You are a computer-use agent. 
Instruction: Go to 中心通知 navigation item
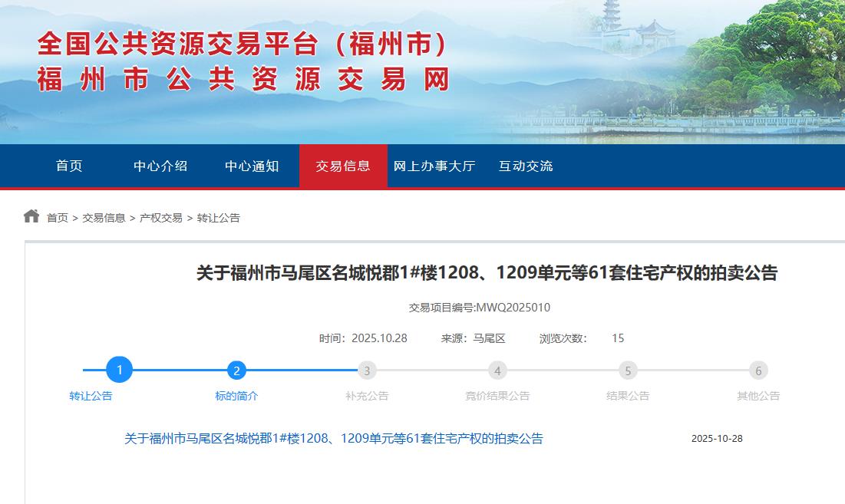pyautogui.click(x=252, y=166)
